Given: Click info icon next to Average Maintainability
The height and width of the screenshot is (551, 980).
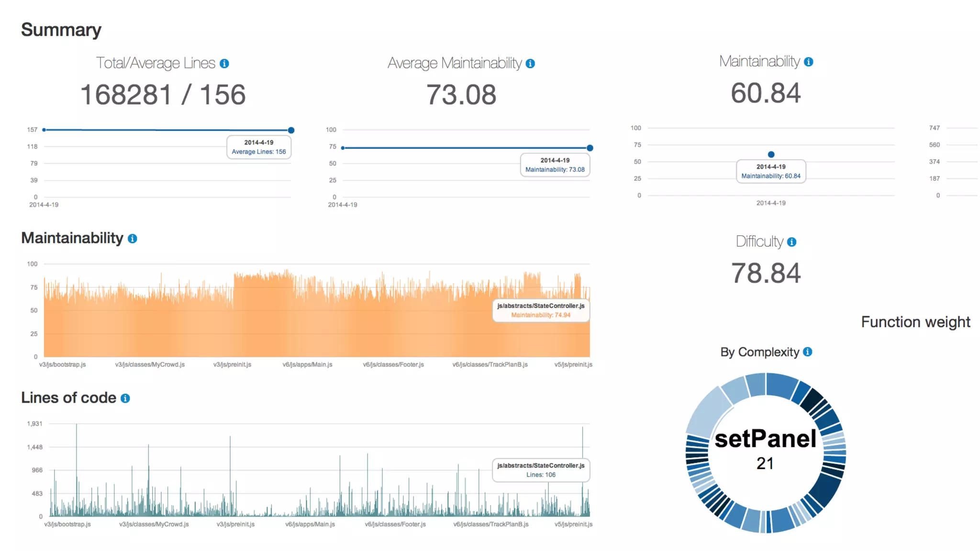Looking at the screenshot, I should (x=530, y=64).
